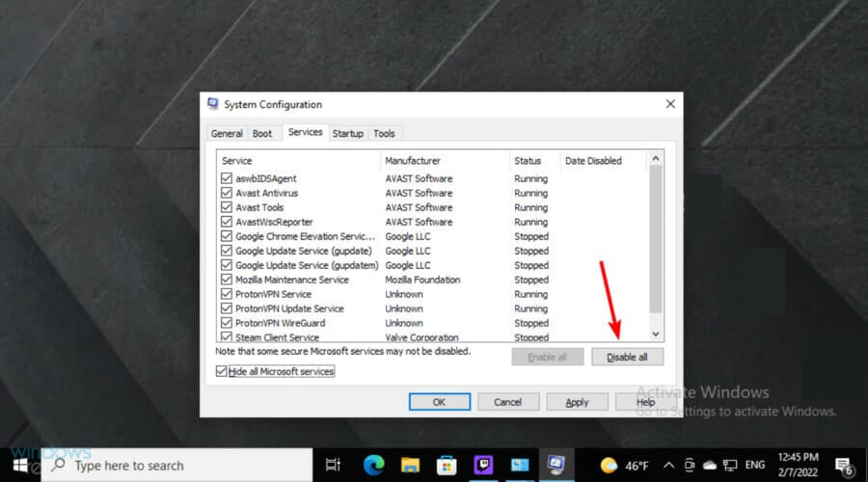
Task: Uncheck Google Update Service (gupdatem) checkbox
Action: coord(226,265)
